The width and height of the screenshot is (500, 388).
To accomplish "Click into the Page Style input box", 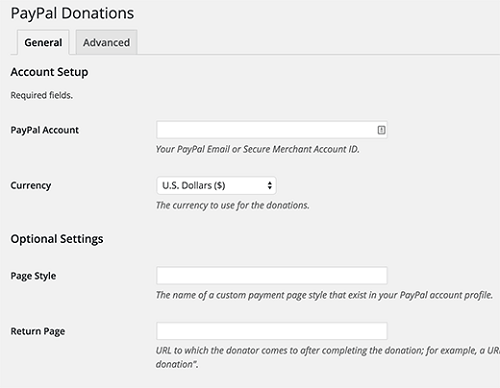I will pyautogui.click(x=272, y=275).
